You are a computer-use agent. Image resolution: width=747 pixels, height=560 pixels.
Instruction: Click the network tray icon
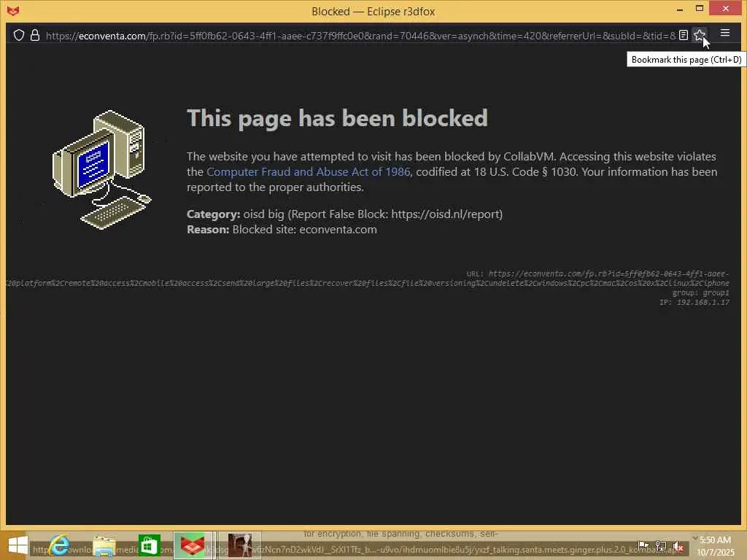pos(661,545)
